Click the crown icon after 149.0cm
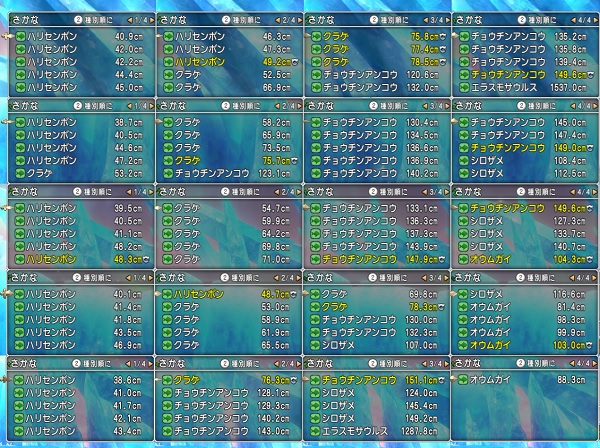Image resolution: width=600 pixels, height=448 pixels. 590,148
